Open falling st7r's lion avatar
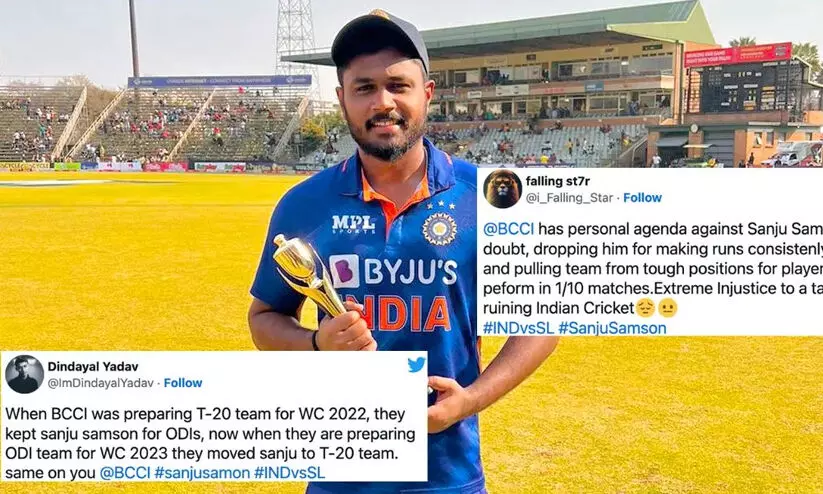The image size is (823, 494). tap(502, 189)
